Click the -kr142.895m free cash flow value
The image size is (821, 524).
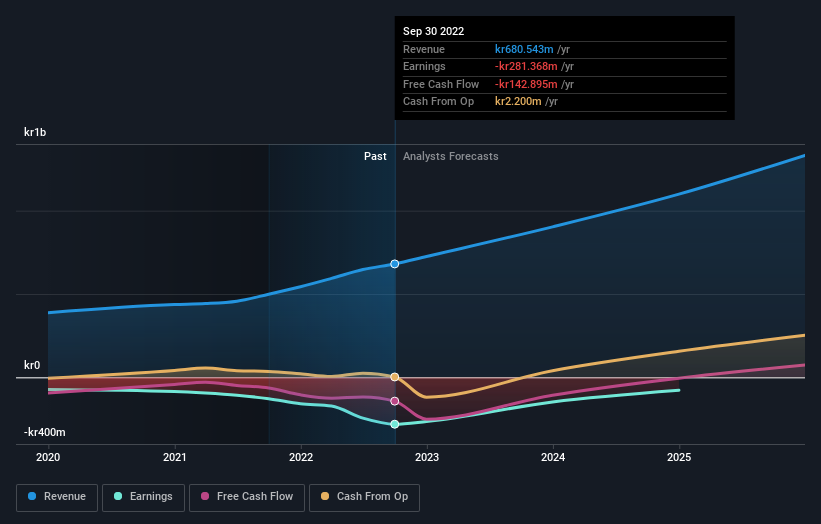[x=526, y=84]
